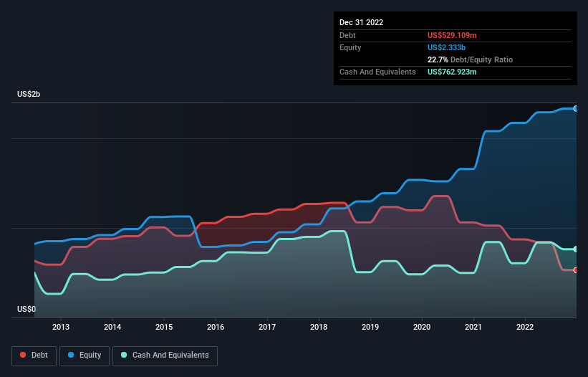The width and height of the screenshot is (588, 377).
Task: Click the US$2b y-axis label
Action: coord(29,94)
